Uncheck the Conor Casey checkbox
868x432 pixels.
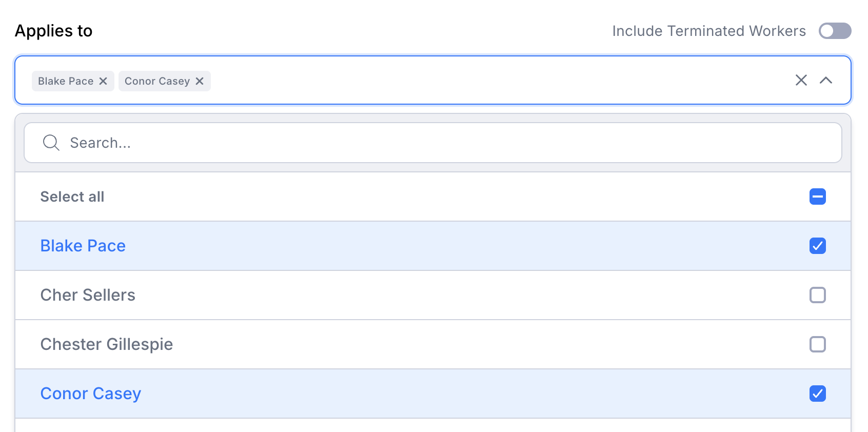pos(818,394)
